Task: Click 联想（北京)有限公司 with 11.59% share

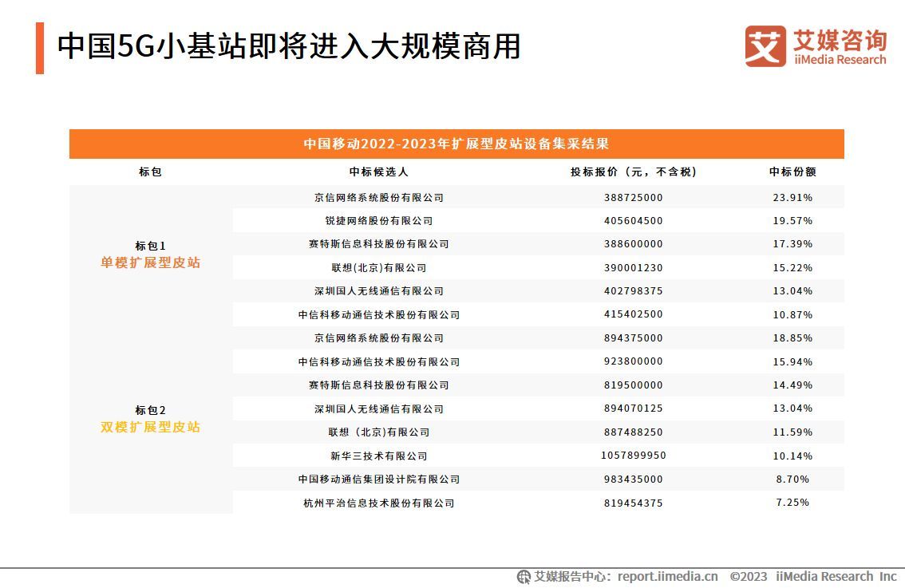Action: pyautogui.click(x=378, y=432)
